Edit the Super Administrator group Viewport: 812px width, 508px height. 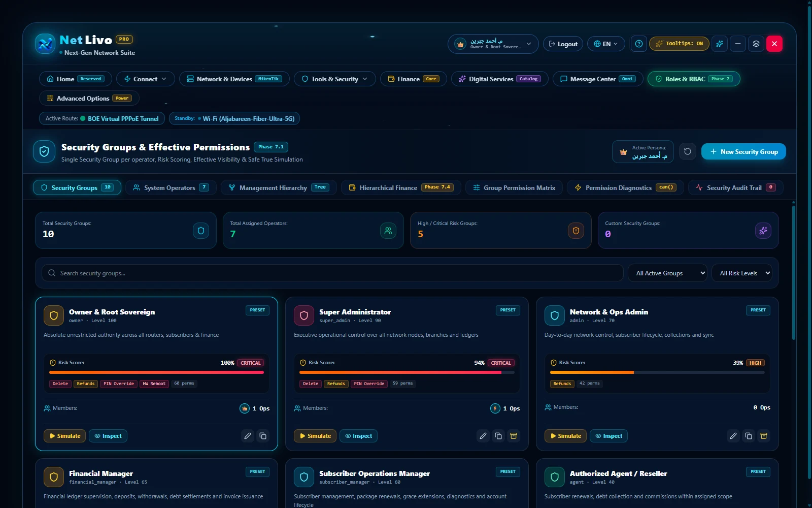click(483, 436)
